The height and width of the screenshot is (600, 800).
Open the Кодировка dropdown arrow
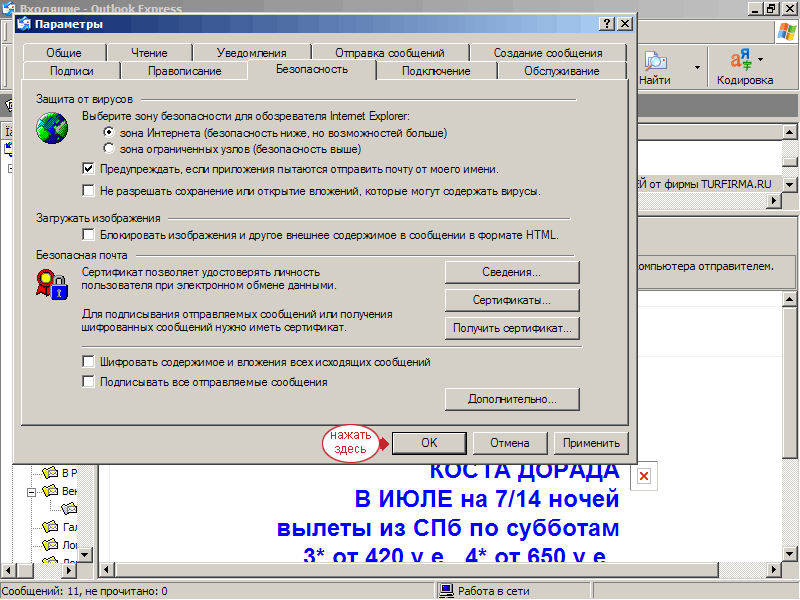pyautogui.click(x=760, y=59)
